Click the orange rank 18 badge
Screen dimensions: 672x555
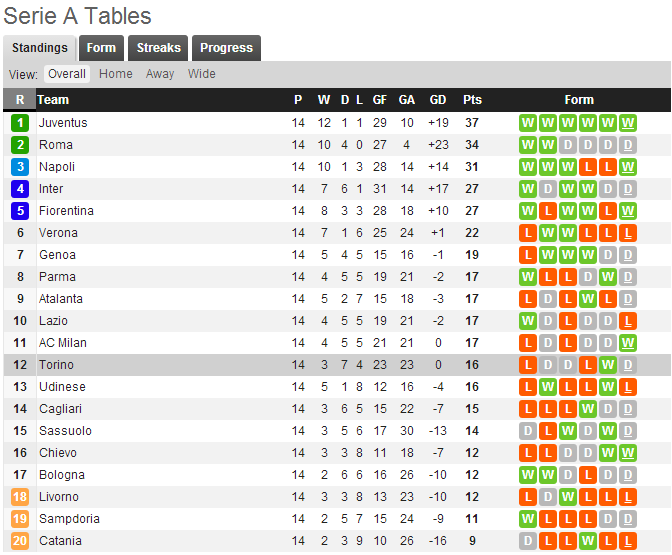click(x=20, y=497)
